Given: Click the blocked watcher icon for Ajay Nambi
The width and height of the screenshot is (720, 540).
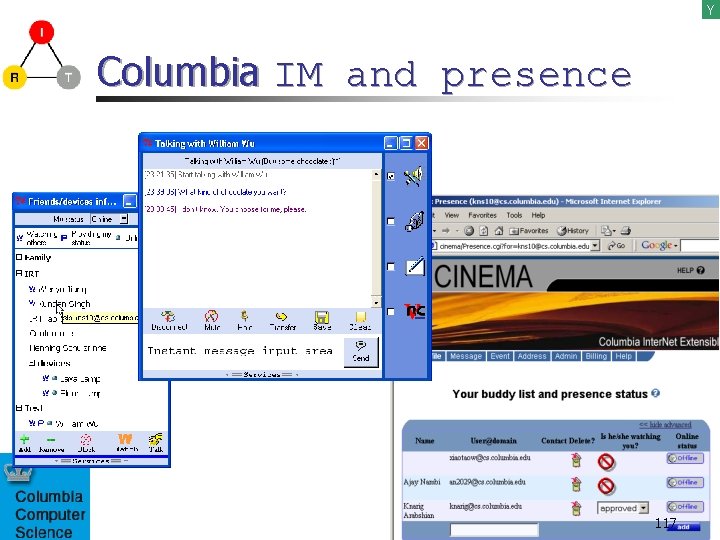Looking at the screenshot, I should coord(606,486).
